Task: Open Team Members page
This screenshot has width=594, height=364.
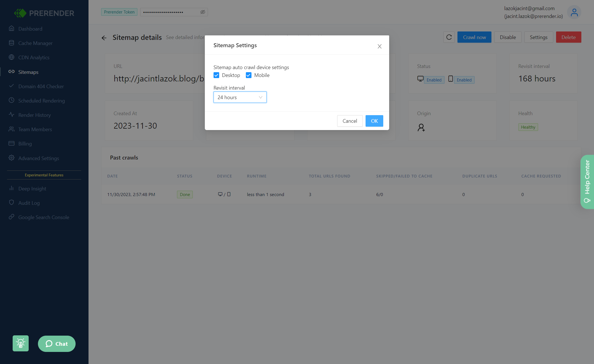Action: click(35, 129)
